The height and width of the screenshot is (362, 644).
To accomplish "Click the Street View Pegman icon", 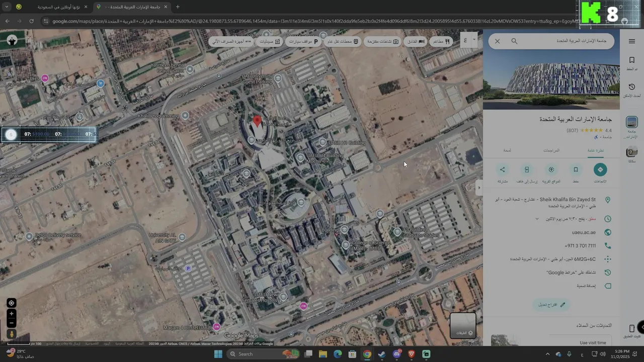I will tap(11, 334).
